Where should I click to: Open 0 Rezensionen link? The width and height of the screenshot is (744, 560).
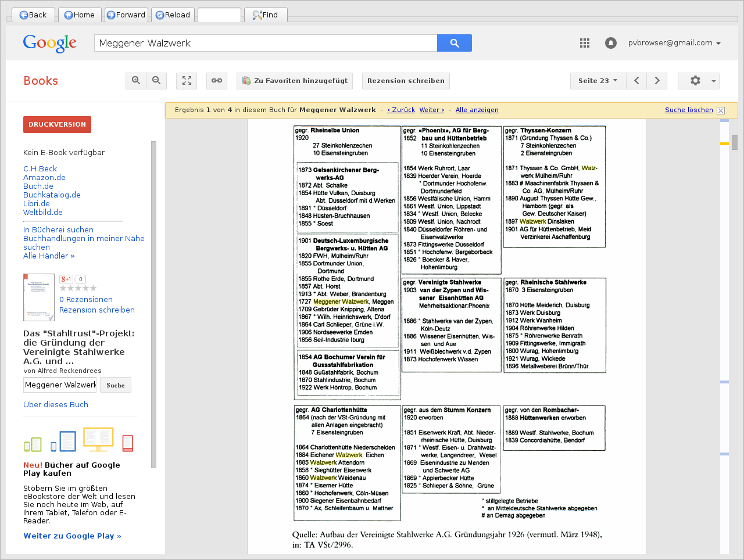coord(86,299)
